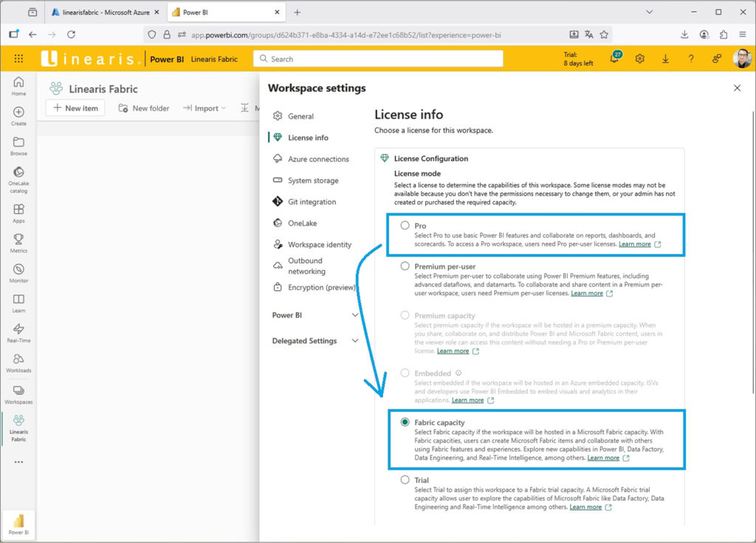The height and width of the screenshot is (543, 756).
Task: Open Create in left navigation
Action: [18, 116]
